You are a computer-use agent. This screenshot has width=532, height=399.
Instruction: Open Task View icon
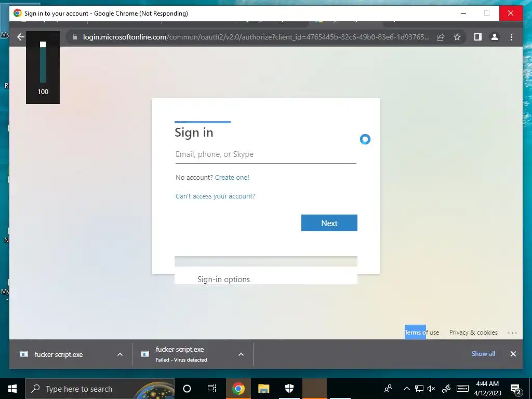tap(212, 389)
